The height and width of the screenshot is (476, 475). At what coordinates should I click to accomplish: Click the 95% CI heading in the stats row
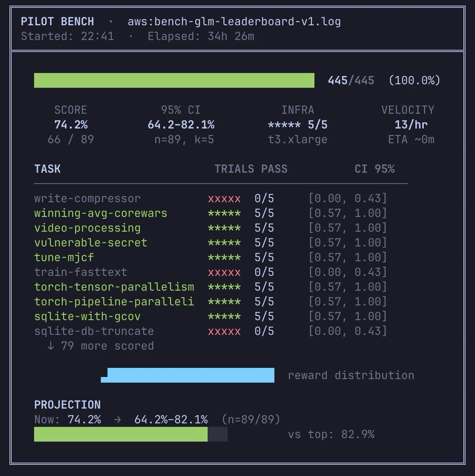[181, 110]
